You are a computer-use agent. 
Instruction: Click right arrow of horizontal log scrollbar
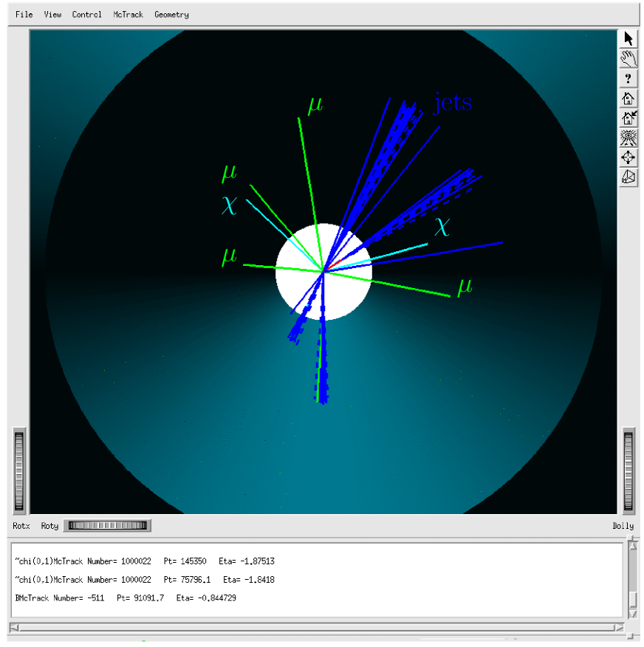(618, 628)
